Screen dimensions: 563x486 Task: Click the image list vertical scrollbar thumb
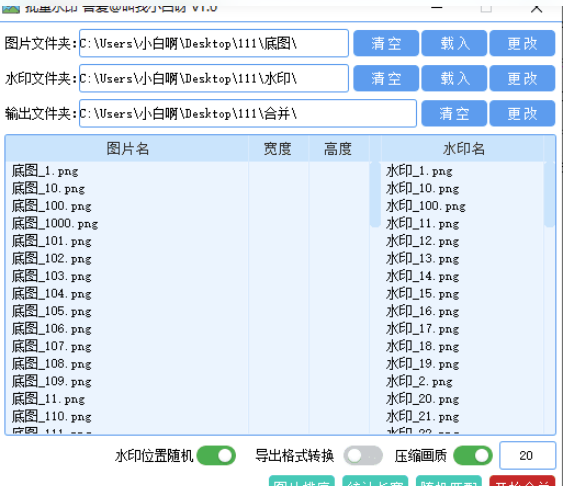tap(375, 195)
